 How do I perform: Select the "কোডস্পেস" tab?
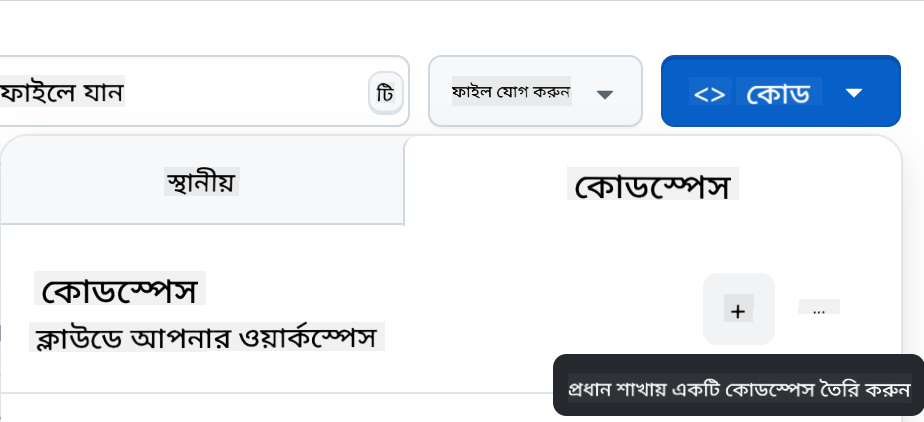pos(652,185)
